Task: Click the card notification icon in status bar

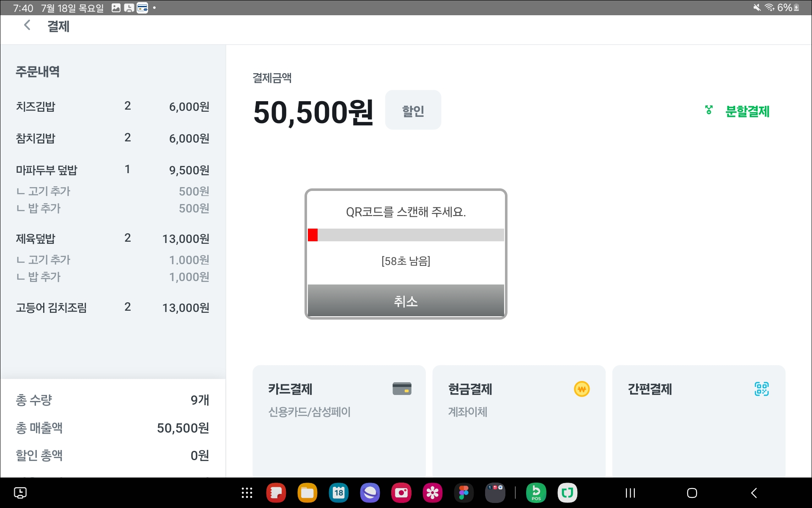Action: click(143, 8)
